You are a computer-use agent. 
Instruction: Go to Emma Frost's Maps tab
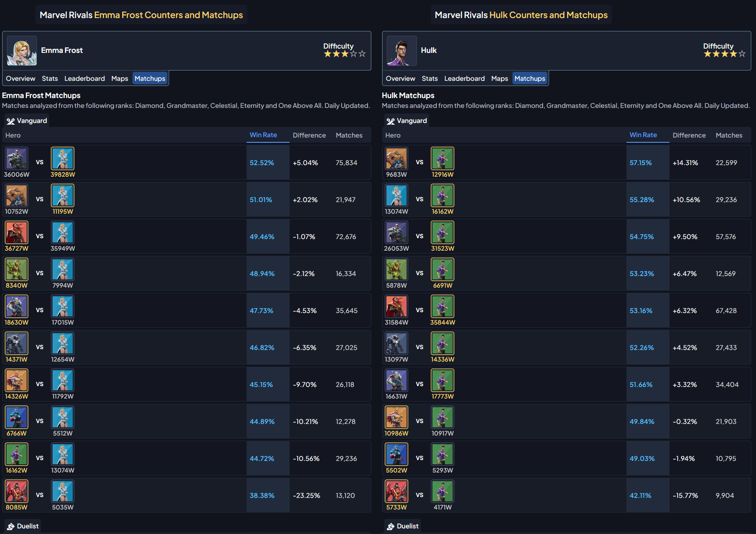click(x=120, y=79)
